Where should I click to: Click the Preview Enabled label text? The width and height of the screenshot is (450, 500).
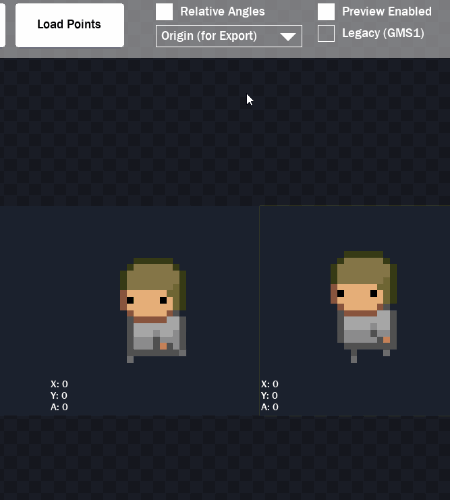tap(387, 12)
